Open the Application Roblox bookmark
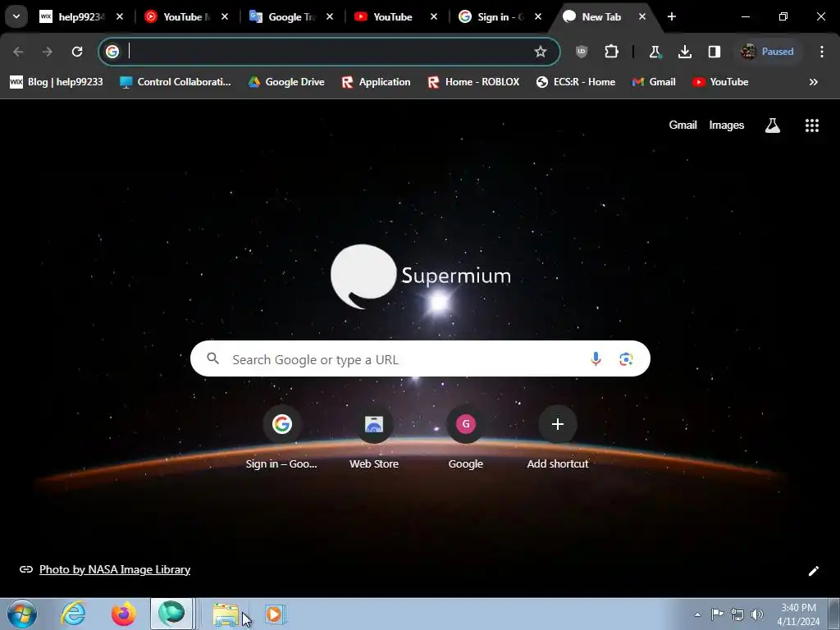The image size is (840, 630). pyautogui.click(x=376, y=82)
